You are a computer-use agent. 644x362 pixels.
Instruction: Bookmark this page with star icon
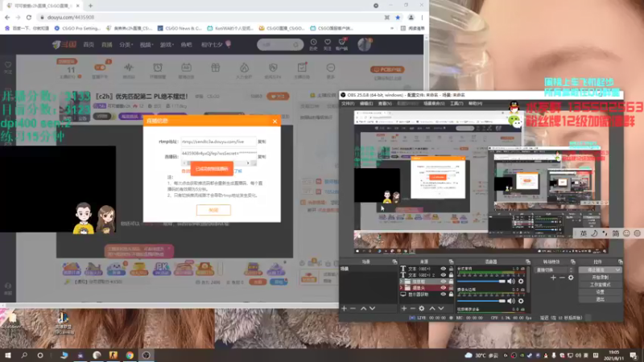click(x=398, y=17)
